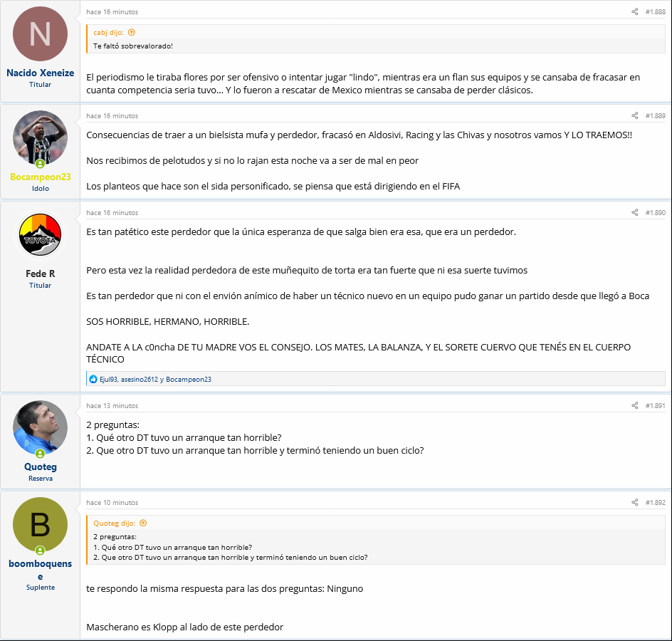This screenshot has width=672, height=641.
Task: Click Quoteg's avatar photo
Action: [41, 427]
